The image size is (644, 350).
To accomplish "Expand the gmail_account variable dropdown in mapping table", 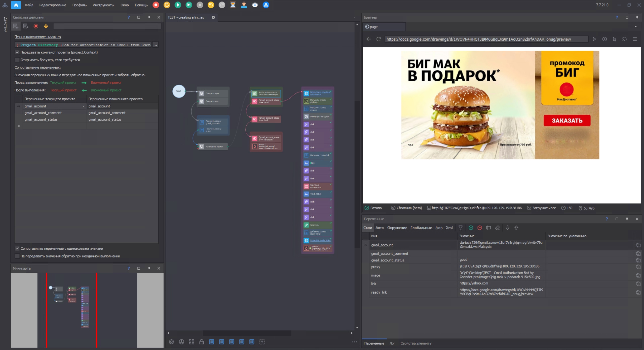I will click(x=84, y=106).
